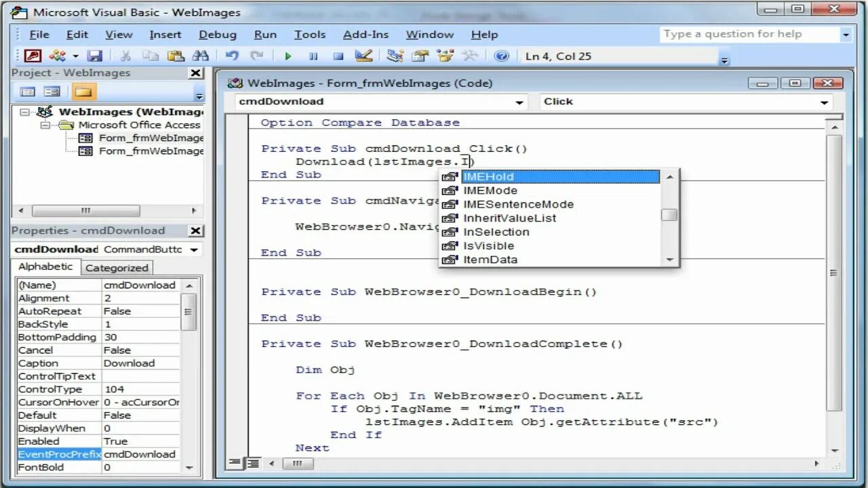This screenshot has width=868, height=488.
Task: Open Project Explorer toolbar icon
Action: pyautogui.click(x=395, y=56)
